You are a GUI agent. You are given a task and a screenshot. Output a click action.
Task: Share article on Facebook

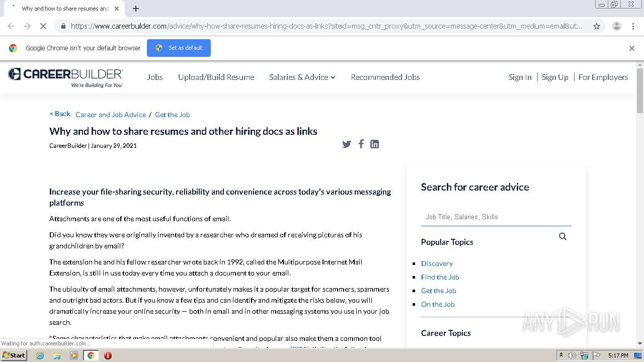pyautogui.click(x=361, y=144)
